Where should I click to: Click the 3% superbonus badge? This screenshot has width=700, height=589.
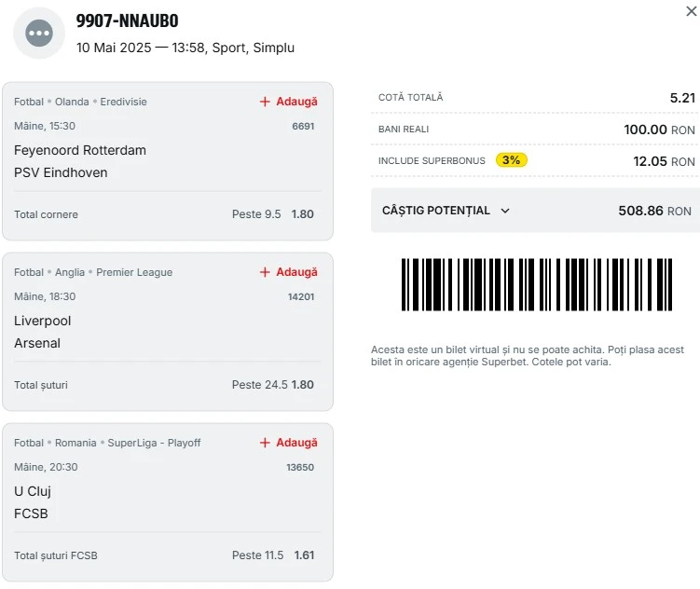coord(511,160)
